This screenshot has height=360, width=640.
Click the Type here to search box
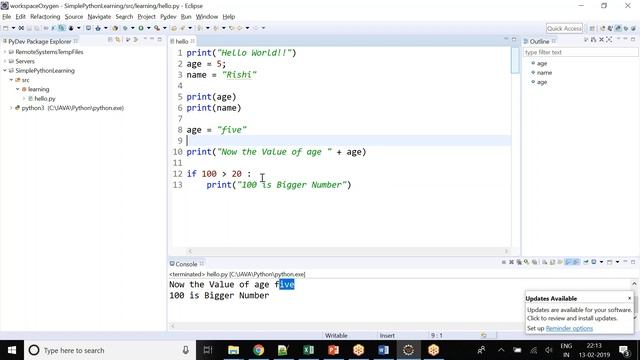coord(110,350)
